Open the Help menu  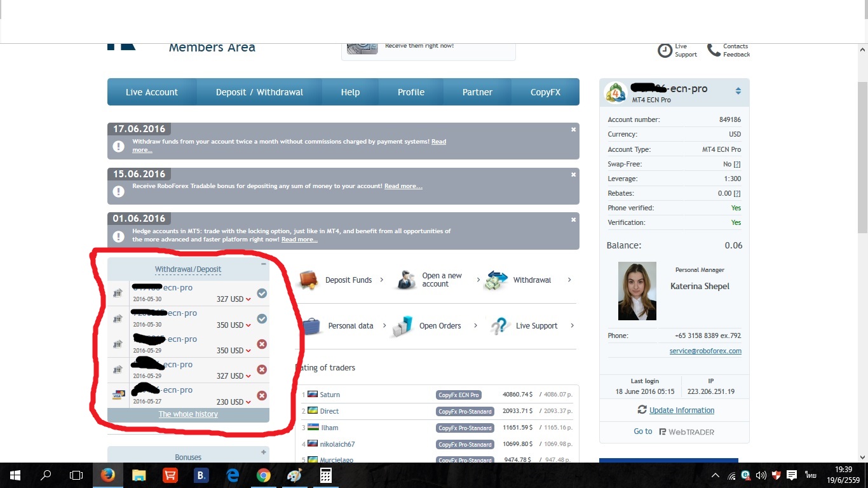(x=350, y=92)
